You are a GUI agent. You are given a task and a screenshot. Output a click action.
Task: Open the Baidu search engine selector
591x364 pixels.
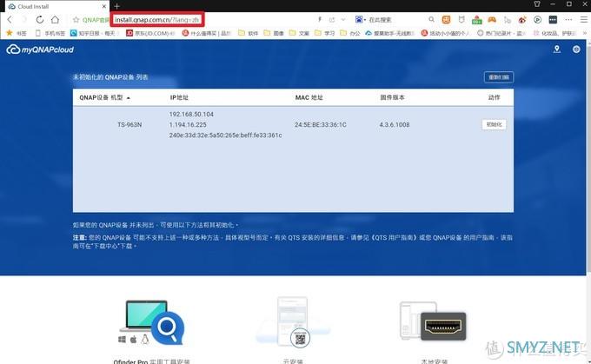(361, 19)
